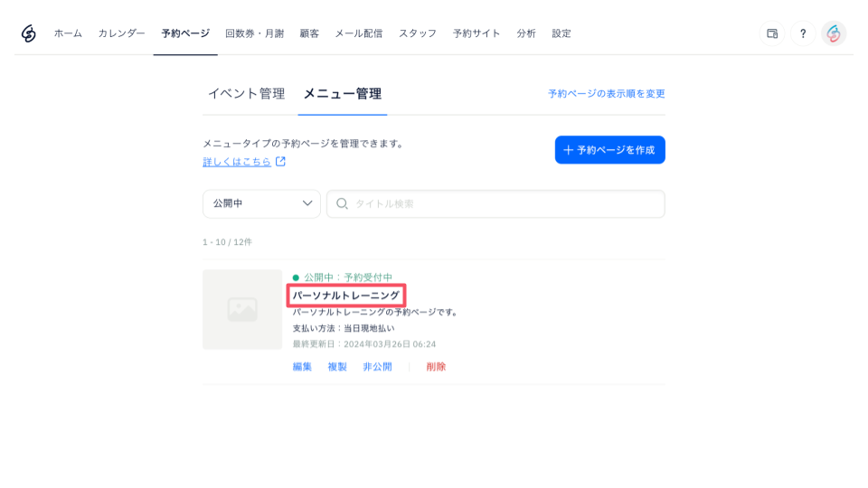The image size is (868, 488).
Task: Click the external link icon beside 詳しくはこちら
Action: 280,162
